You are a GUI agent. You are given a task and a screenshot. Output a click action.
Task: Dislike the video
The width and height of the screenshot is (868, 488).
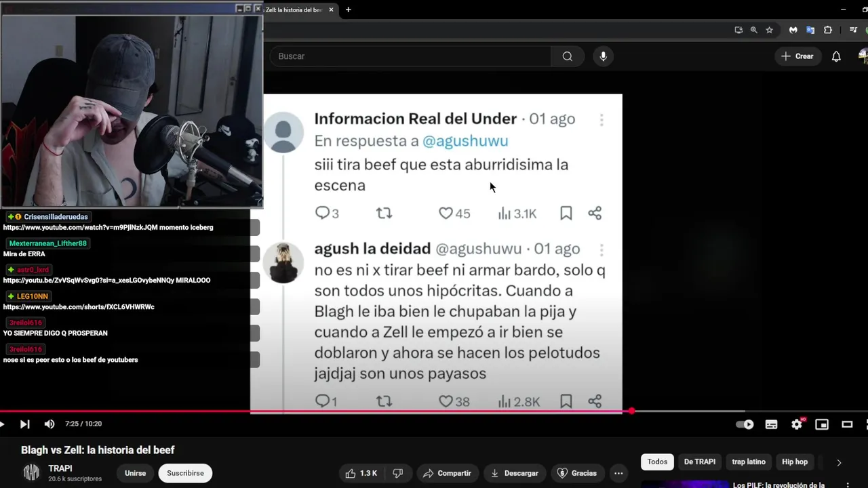point(399,473)
